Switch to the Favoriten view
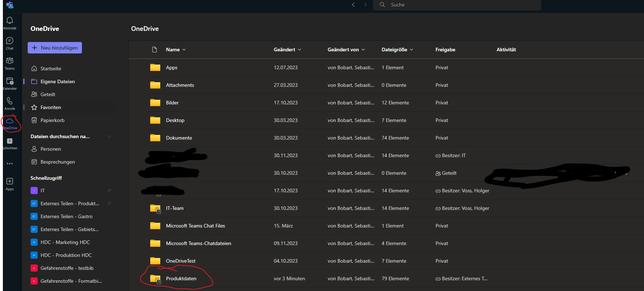This screenshot has height=291, width=644. click(x=51, y=108)
